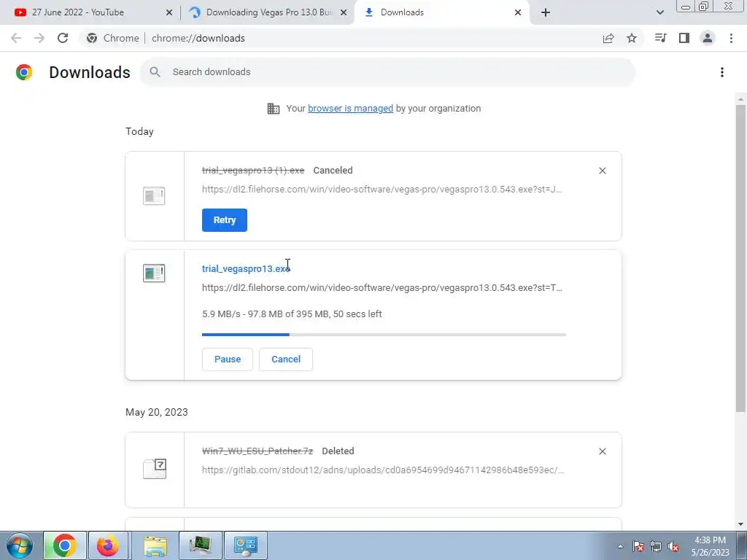Open Chrome main three-dot menu
The height and width of the screenshot is (560, 747).
coord(731,38)
